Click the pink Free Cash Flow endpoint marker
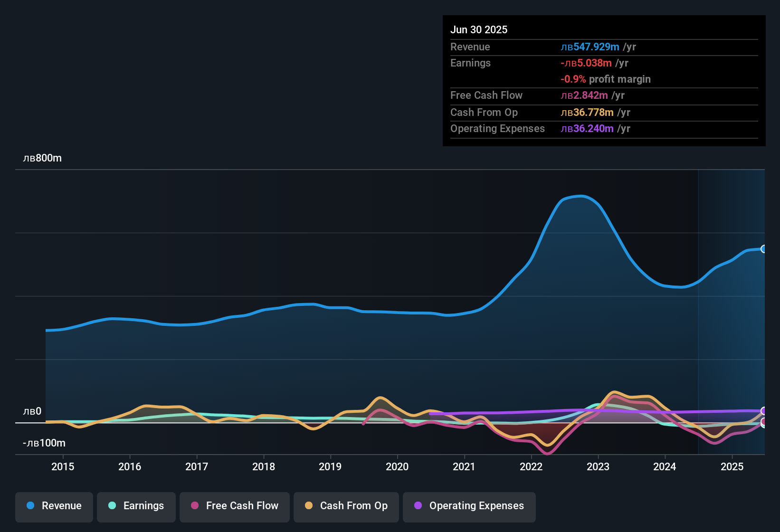The width and height of the screenshot is (780, 532). point(764,421)
